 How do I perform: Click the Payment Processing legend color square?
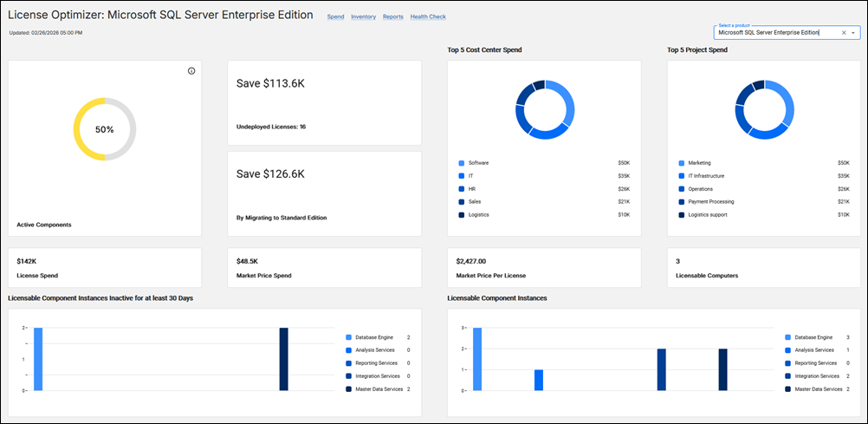tap(682, 201)
